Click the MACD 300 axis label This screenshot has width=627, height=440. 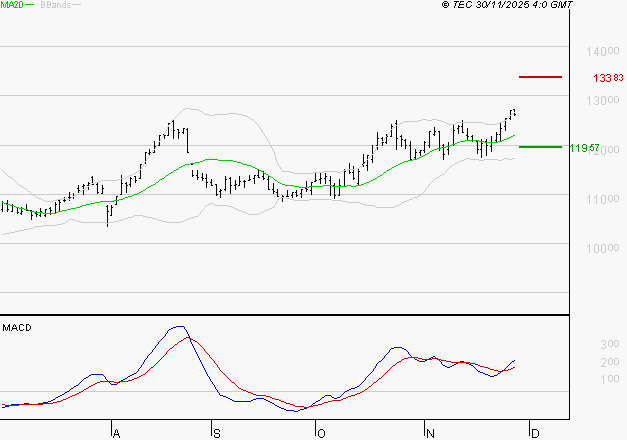[x=610, y=344]
